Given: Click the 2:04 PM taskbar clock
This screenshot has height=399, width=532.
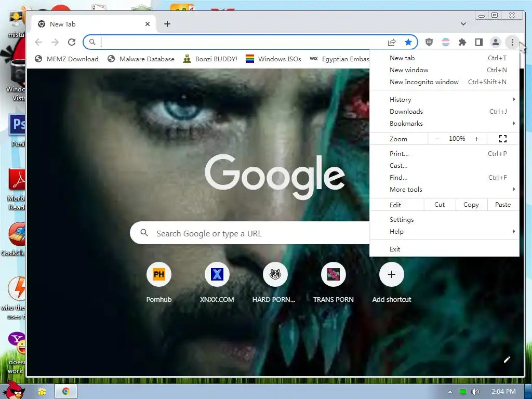Looking at the screenshot, I should [x=503, y=392].
